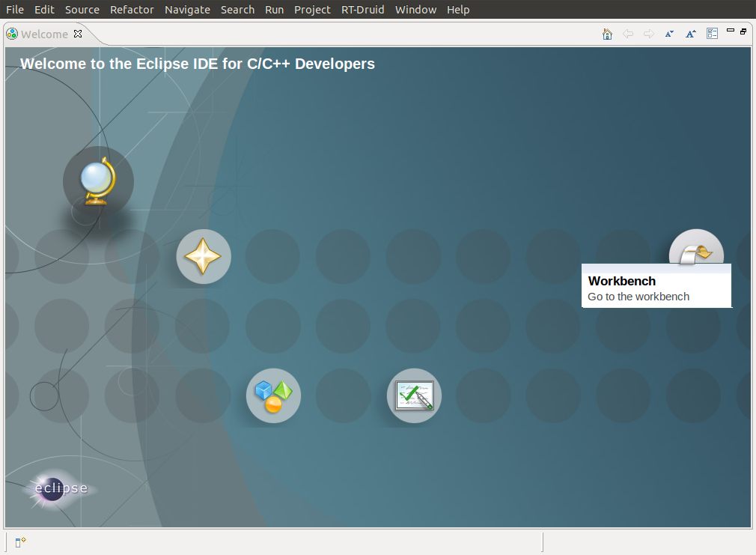This screenshot has width=756, height=555.
Task: Open the Samples shapes icon
Action: pos(273,395)
